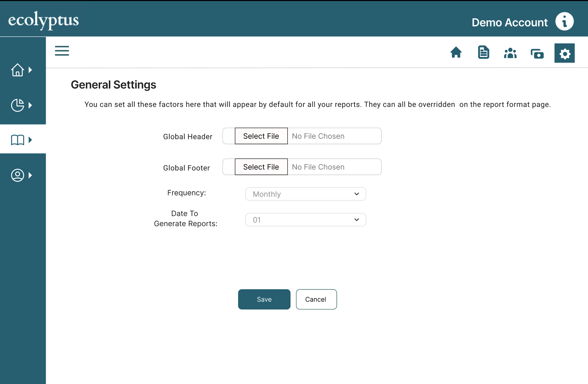Open the hamburger menu

click(x=62, y=51)
